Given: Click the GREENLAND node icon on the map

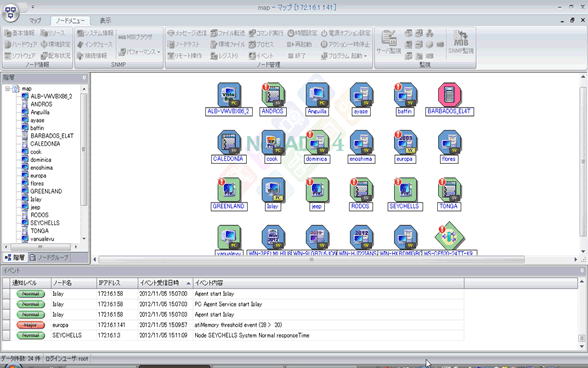Looking at the screenshot, I should pyautogui.click(x=229, y=190).
